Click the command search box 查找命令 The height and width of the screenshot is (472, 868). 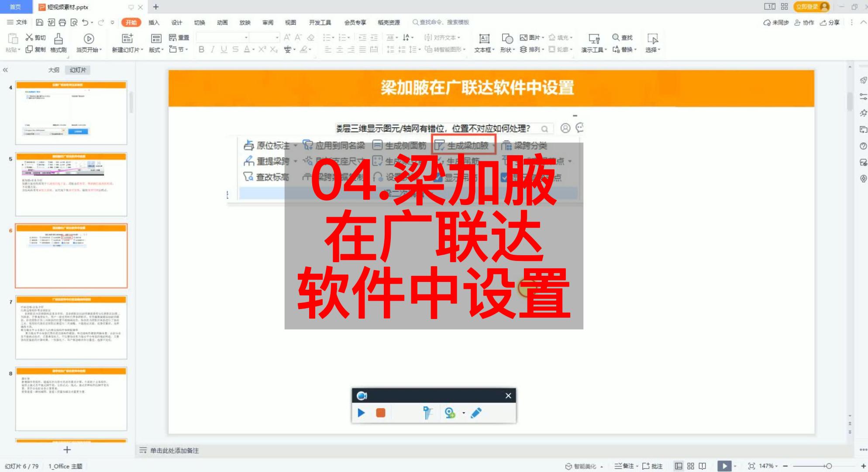click(x=441, y=22)
